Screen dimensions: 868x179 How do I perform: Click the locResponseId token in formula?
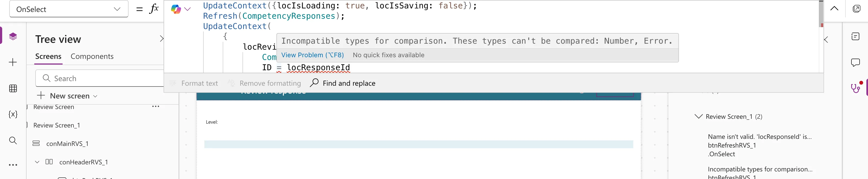(x=318, y=68)
